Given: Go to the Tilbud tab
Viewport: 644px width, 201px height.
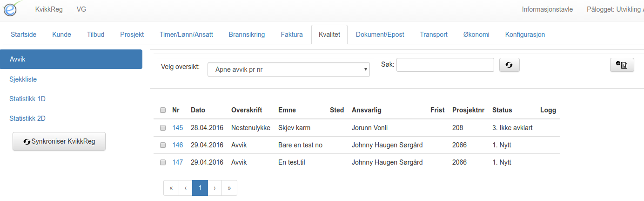Looking at the screenshot, I should 95,35.
